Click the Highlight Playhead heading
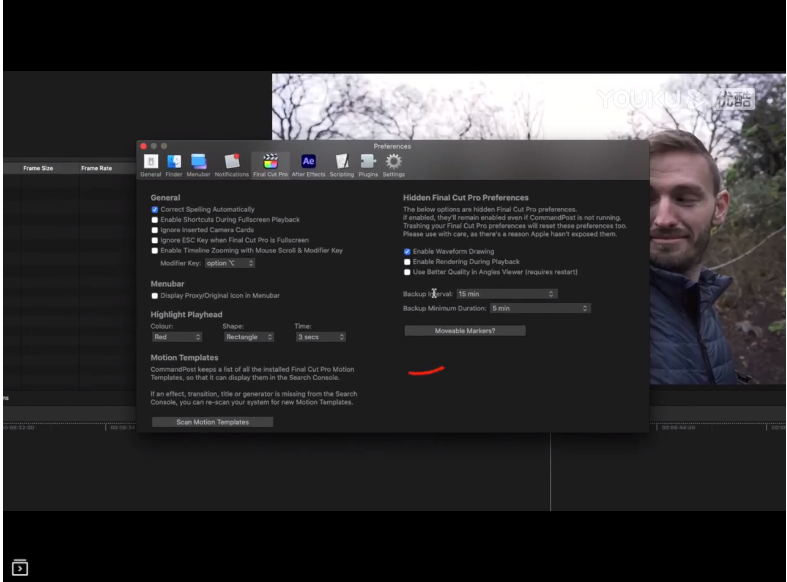787x582 pixels. [x=186, y=315]
